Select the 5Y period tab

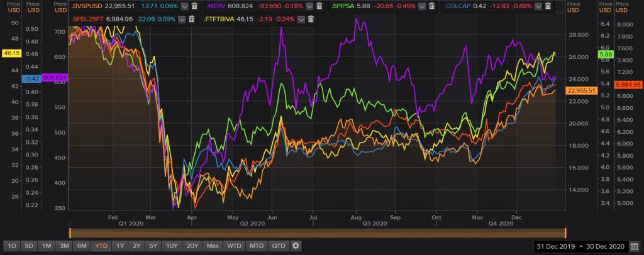point(154,246)
